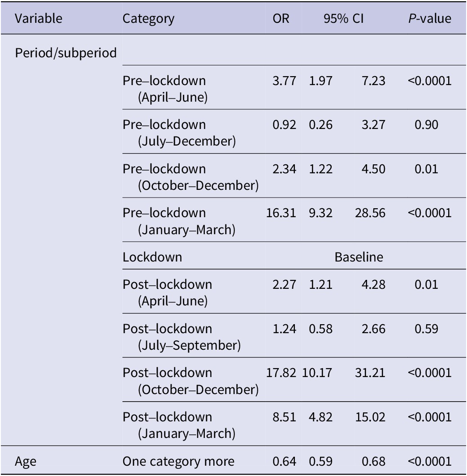Select the odds ratio value 17.82
This screenshot has height=476, width=467.
click(x=281, y=373)
